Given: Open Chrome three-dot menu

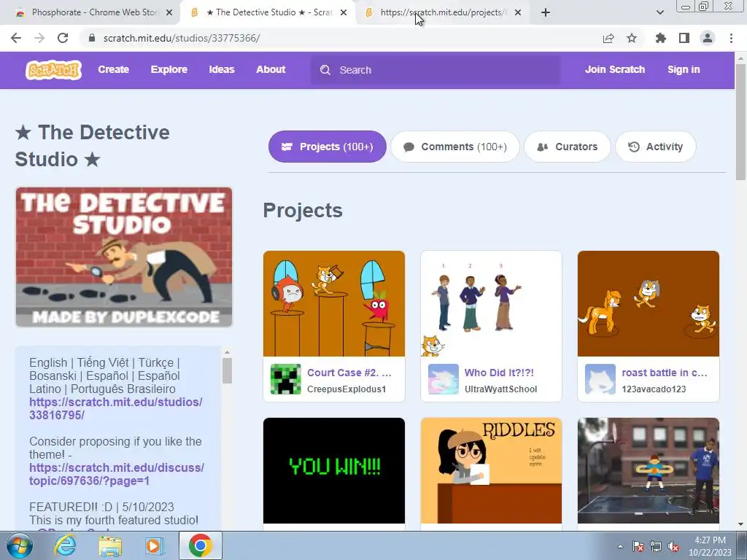Looking at the screenshot, I should click(x=731, y=38).
